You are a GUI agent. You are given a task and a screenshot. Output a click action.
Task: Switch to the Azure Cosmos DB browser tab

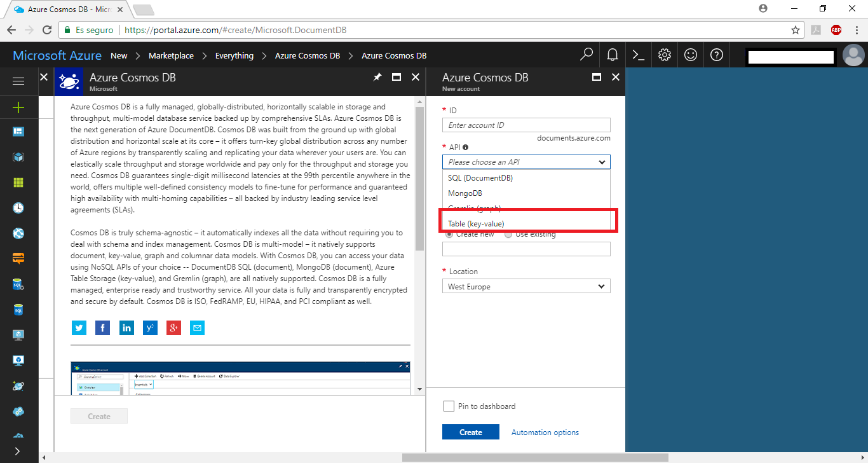click(64, 9)
